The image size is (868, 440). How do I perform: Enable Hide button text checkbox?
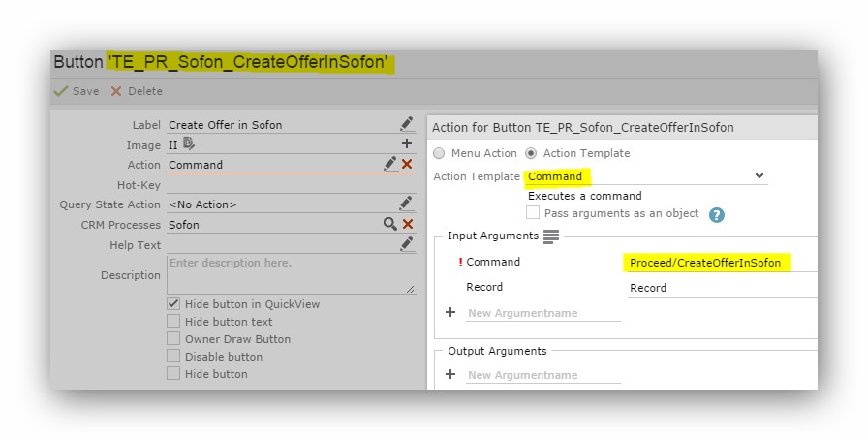click(x=173, y=322)
